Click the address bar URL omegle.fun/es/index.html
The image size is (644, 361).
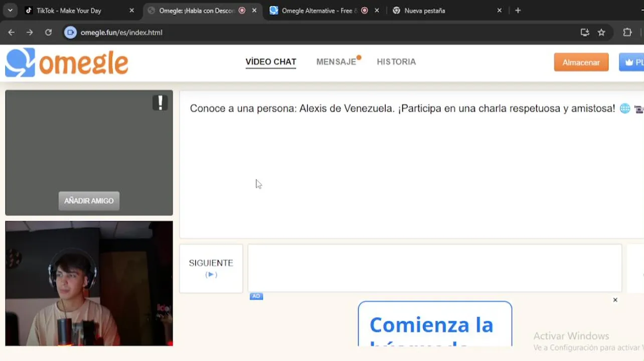pyautogui.click(x=121, y=33)
